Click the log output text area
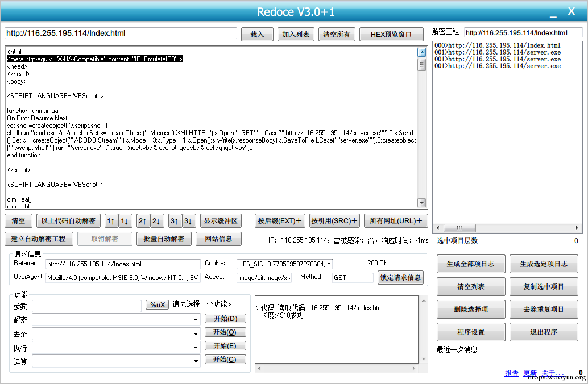The width and height of the screenshot is (588, 384). pyautogui.click(x=337, y=329)
